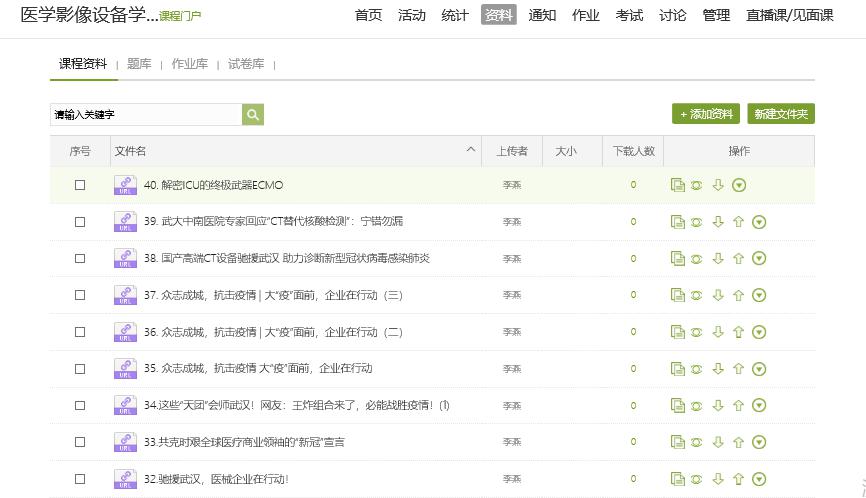Image resolution: width=866 pixels, height=498 pixels.
Task: Collapse sort arrow in 文件名 column header
Action: tap(471, 150)
